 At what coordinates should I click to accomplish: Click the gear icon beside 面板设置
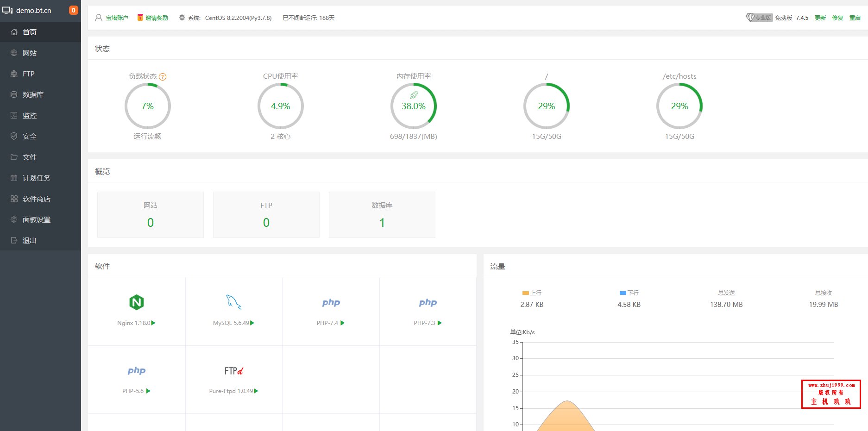tap(14, 219)
